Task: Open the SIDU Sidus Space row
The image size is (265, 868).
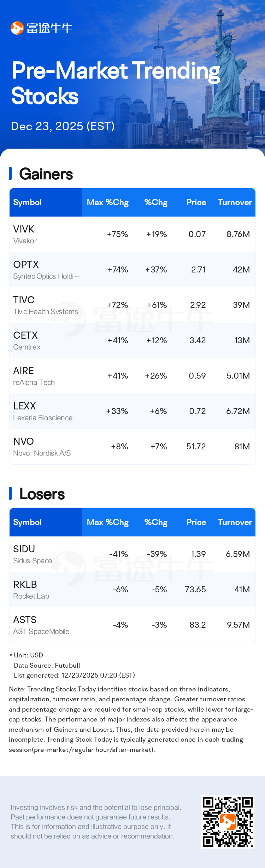Action: (132, 554)
